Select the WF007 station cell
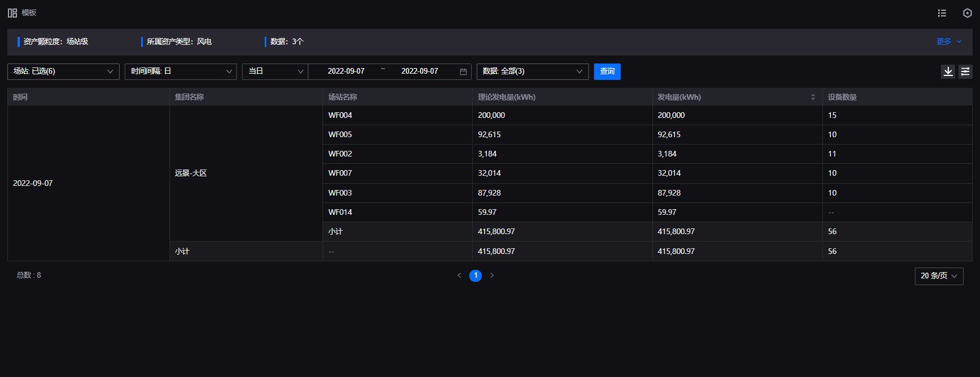Screen dimensions: 980x377 pos(397,173)
